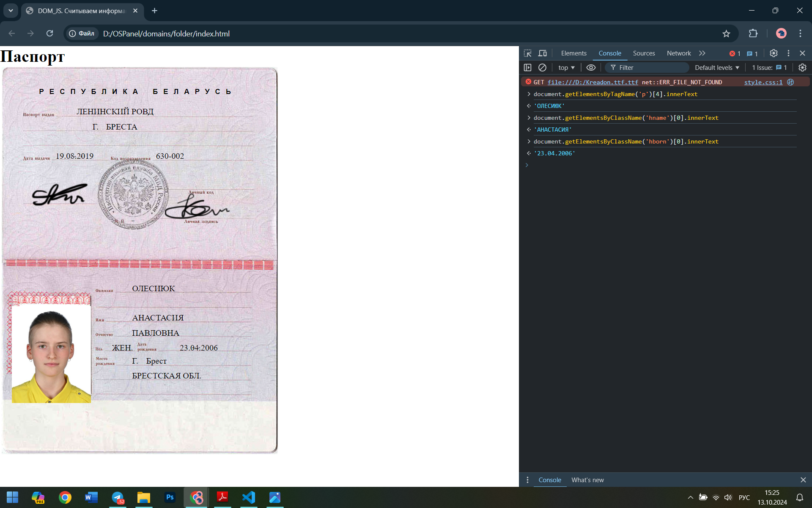
Task: Switch to the Elements tab
Action: pos(573,53)
